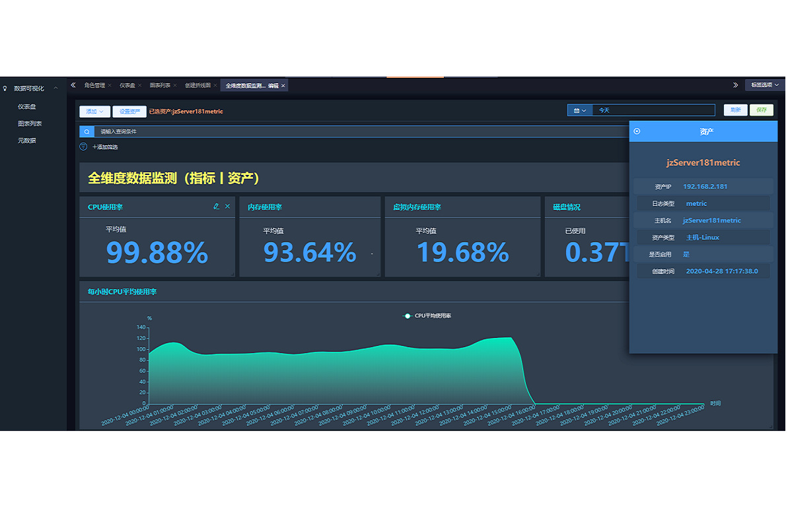Close the 创建折线图 tab

point(215,86)
